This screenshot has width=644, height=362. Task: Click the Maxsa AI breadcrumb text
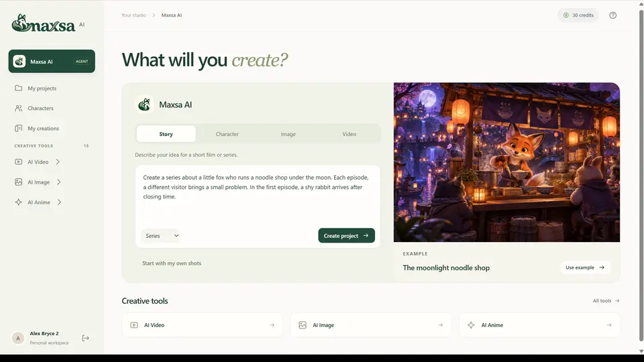pyautogui.click(x=171, y=15)
